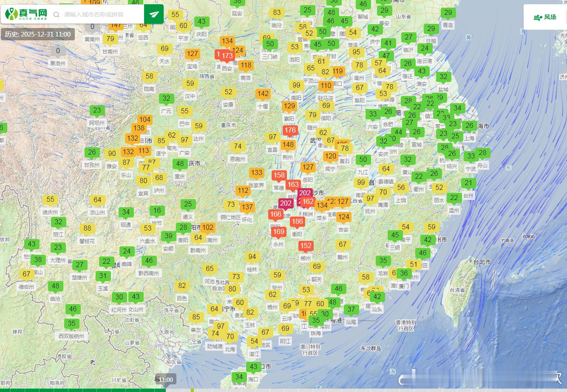The width and height of the screenshot is (567, 392).
Task: Click the 169 AQI marker at 永州
Action: [278, 232]
